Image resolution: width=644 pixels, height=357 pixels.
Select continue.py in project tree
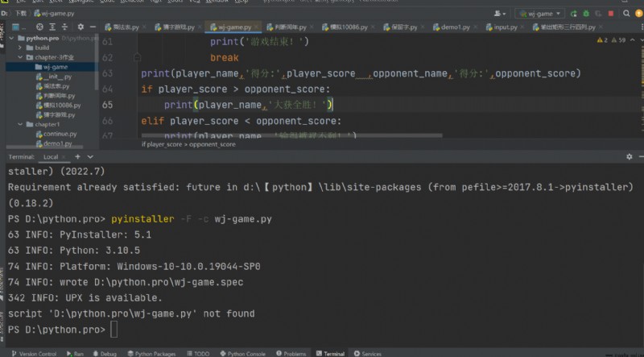click(x=56, y=134)
